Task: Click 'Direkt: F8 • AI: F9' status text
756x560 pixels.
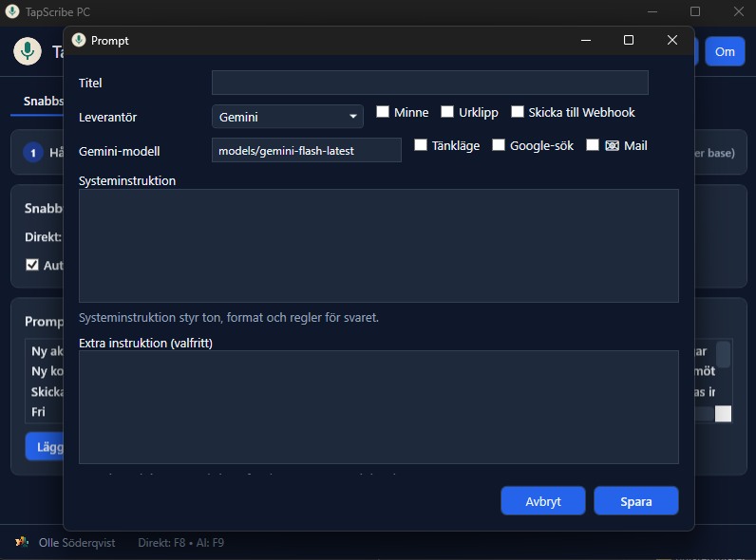Action: [180, 543]
